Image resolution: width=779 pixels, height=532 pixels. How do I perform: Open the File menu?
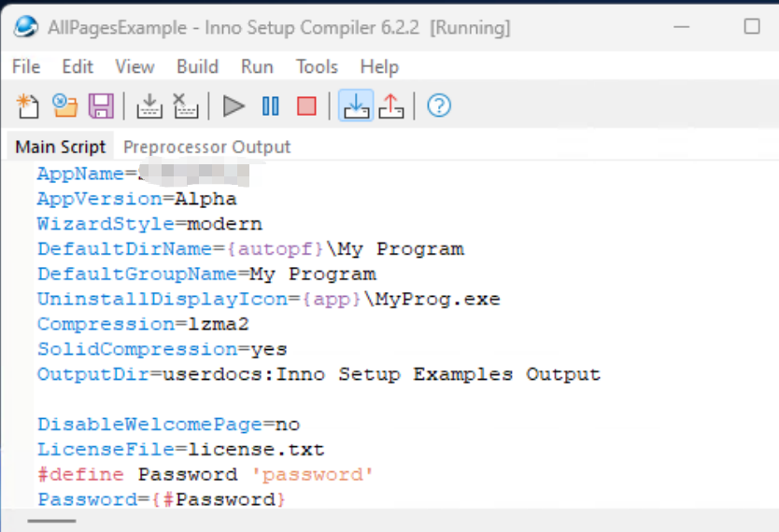[x=26, y=66]
